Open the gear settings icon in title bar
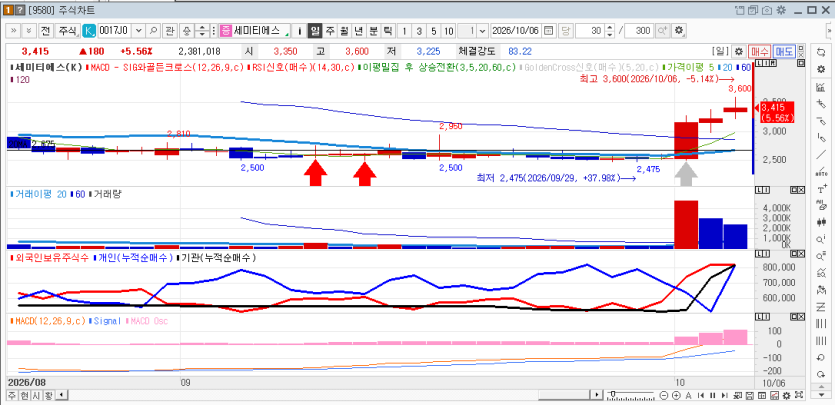The height and width of the screenshot is (405, 835). point(781,10)
